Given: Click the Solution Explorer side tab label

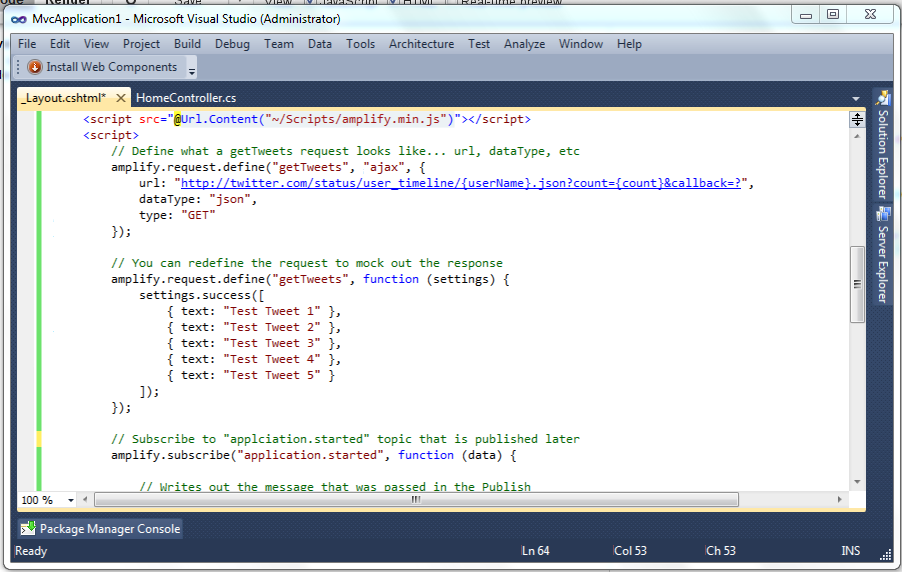Looking at the screenshot, I should (883, 154).
